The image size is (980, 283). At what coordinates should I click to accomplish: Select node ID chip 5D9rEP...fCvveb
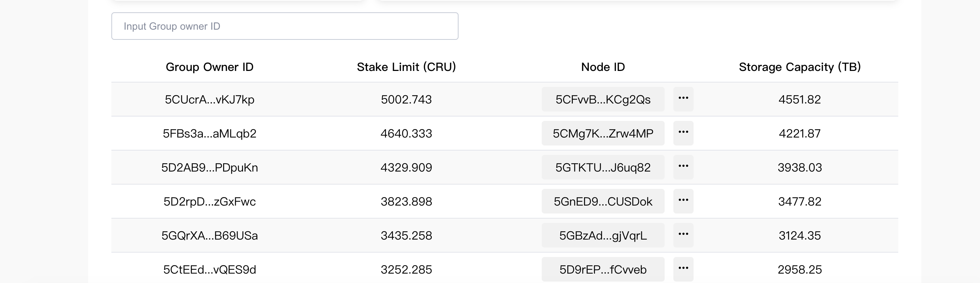[x=603, y=269]
